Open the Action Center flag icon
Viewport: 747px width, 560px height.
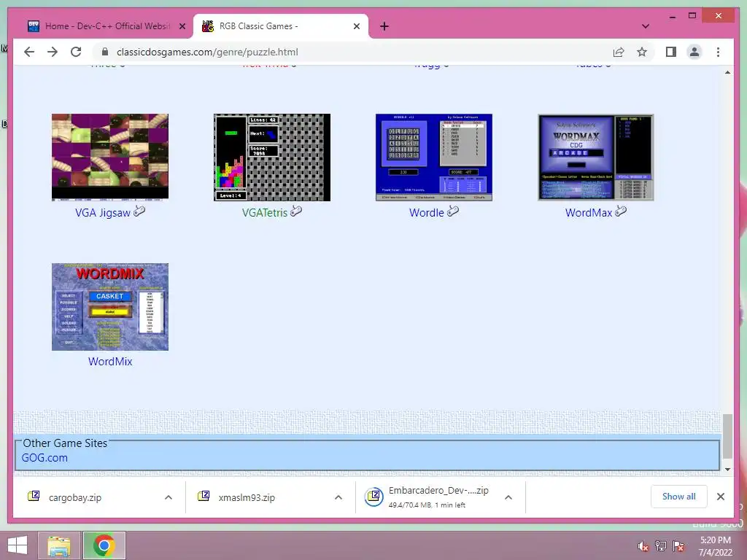click(x=678, y=547)
